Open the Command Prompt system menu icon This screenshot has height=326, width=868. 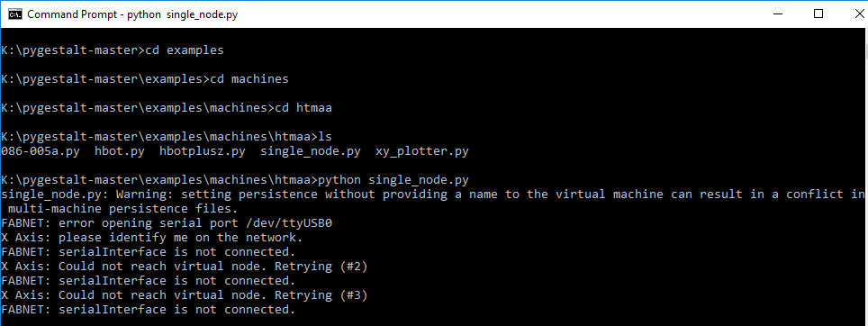(x=15, y=14)
